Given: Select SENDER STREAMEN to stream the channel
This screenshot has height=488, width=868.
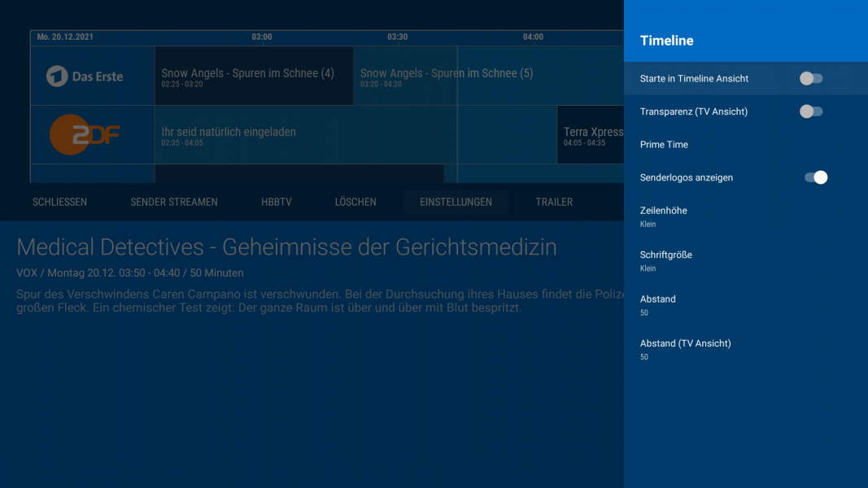Looking at the screenshot, I should coord(173,202).
